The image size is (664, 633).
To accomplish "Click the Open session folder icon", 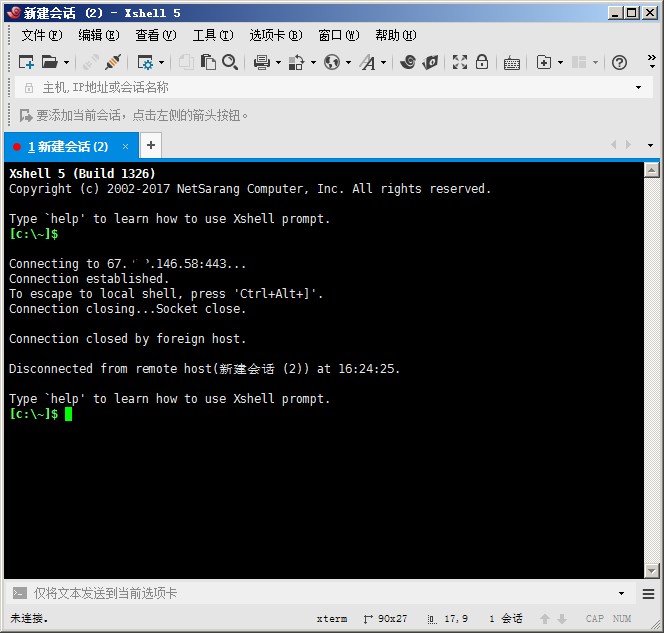I will pyautogui.click(x=50, y=63).
